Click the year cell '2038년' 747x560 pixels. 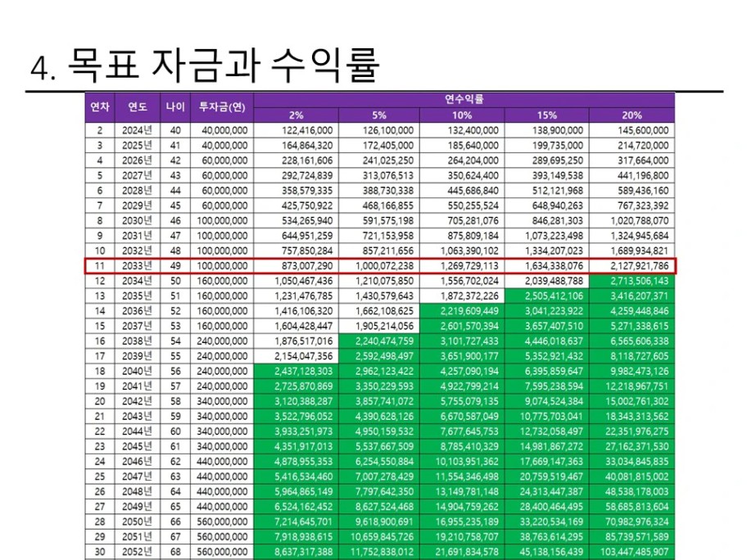(138, 341)
